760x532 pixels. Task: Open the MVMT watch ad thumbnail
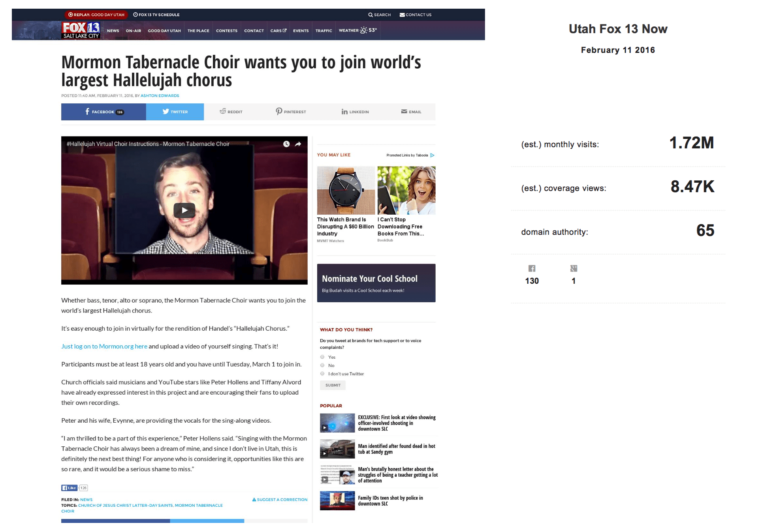346,191
